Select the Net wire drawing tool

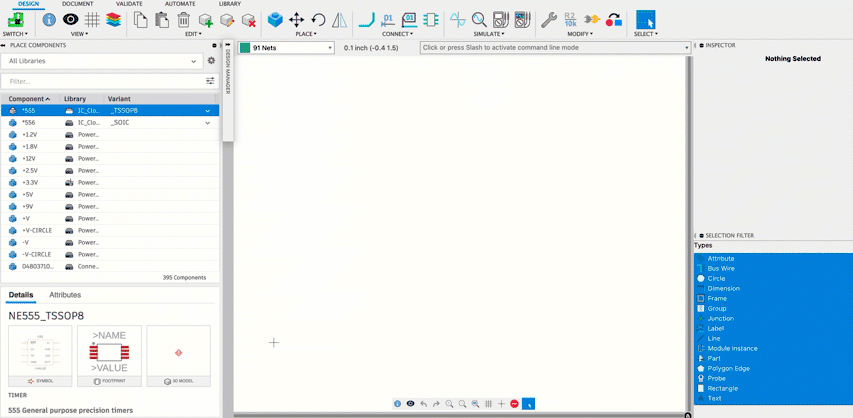(367, 20)
